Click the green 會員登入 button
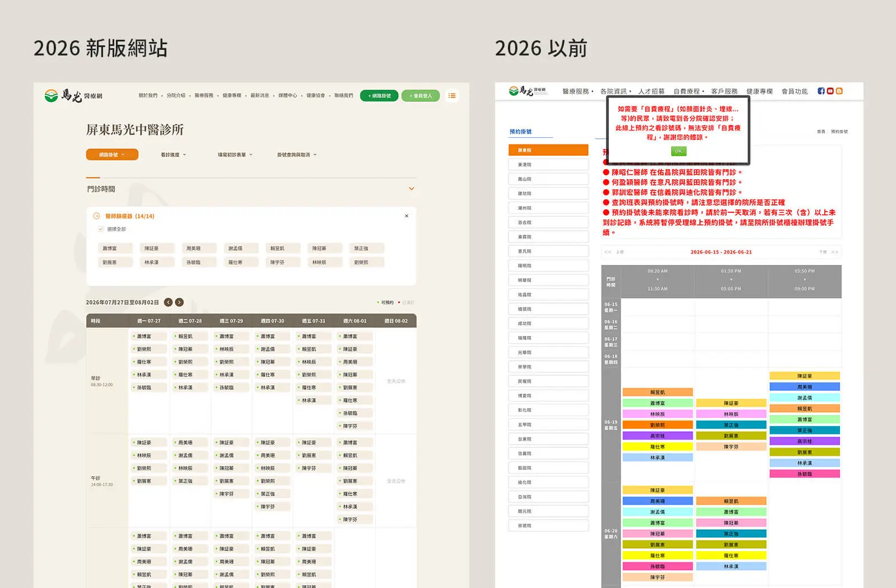The width and height of the screenshot is (896, 588). click(x=421, y=96)
